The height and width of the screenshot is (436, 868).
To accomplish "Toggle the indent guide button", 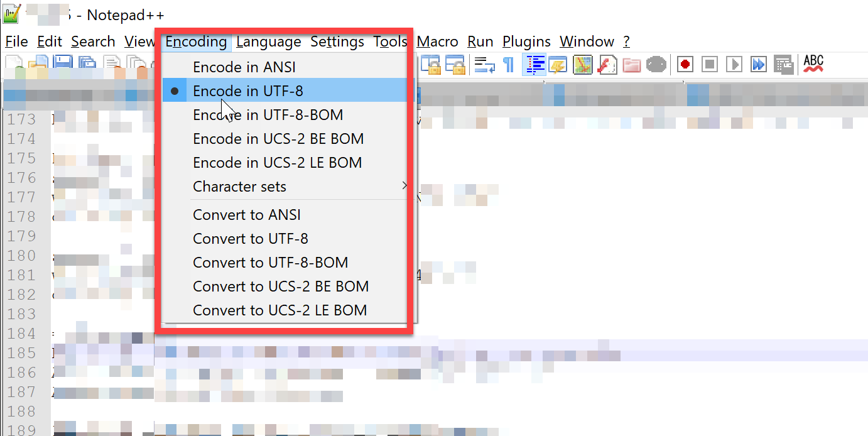I will pos(534,64).
